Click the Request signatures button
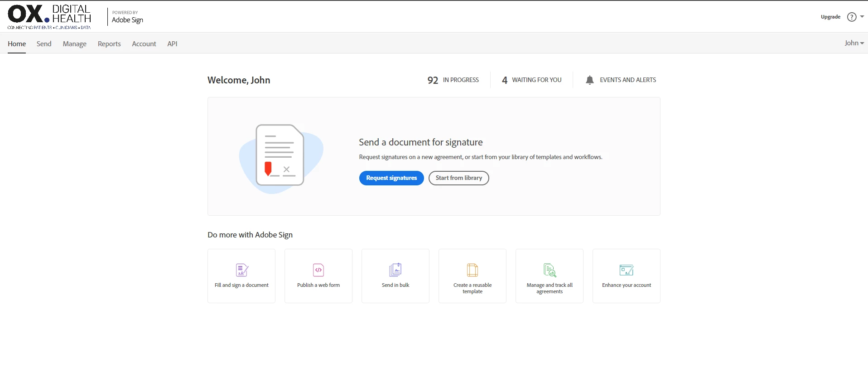Screen dimensions: 868x392 click(x=391, y=178)
